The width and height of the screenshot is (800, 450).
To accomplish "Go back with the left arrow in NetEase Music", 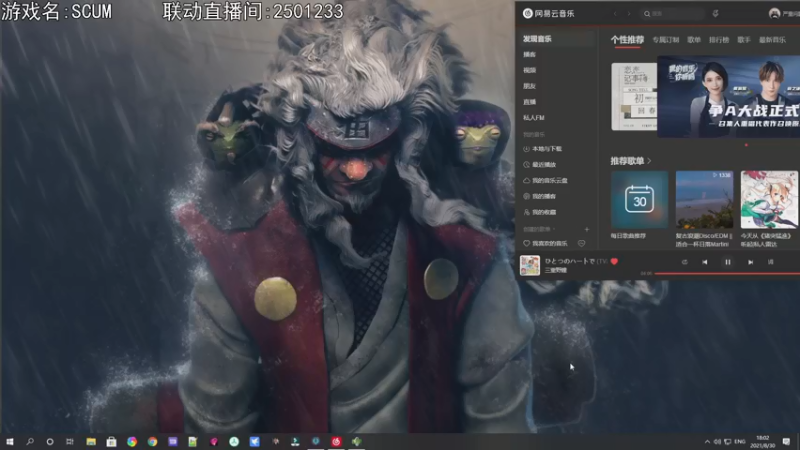I will click(615, 14).
